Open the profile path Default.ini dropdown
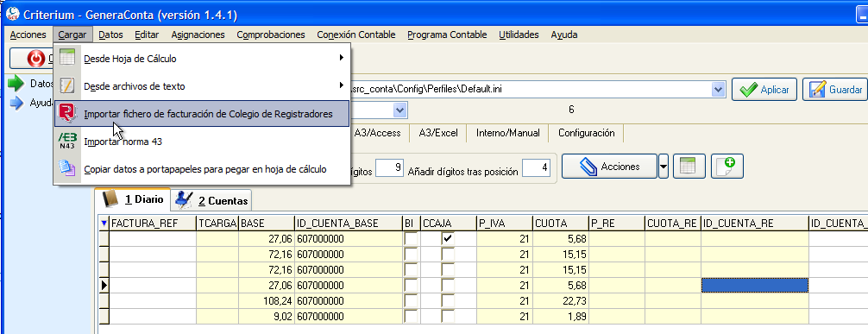 tap(718, 89)
